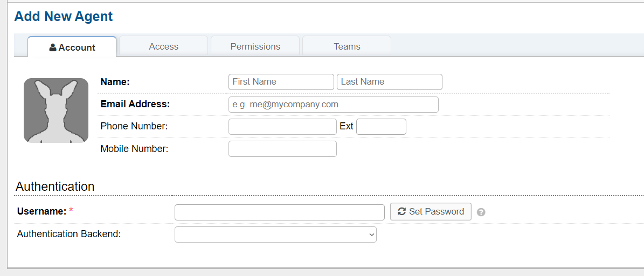This screenshot has width=644, height=276.
Task: Focus the First Name field
Action: tap(281, 82)
